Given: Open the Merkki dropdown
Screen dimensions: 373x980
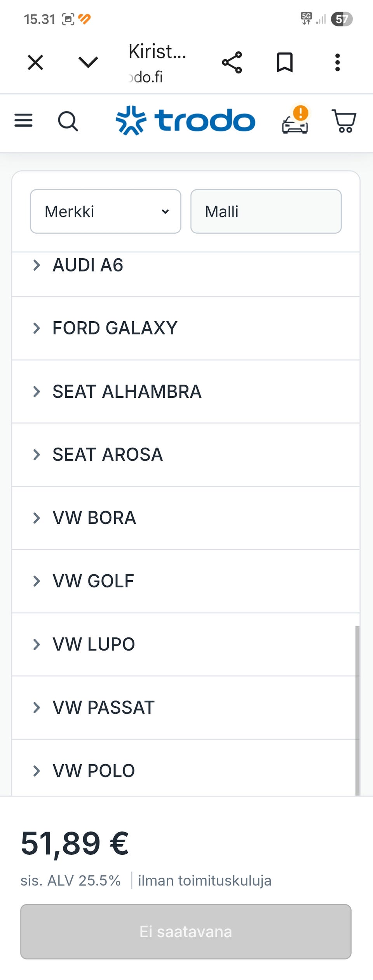Looking at the screenshot, I should pyautogui.click(x=106, y=212).
